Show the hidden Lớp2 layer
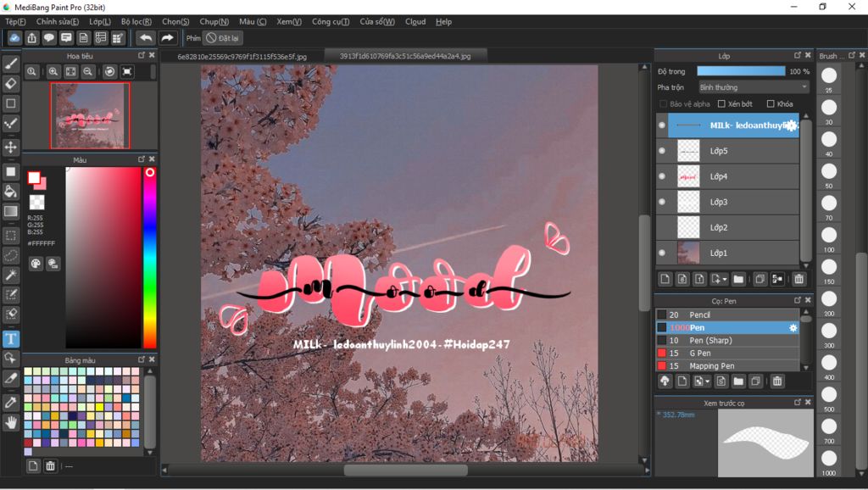 661,227
